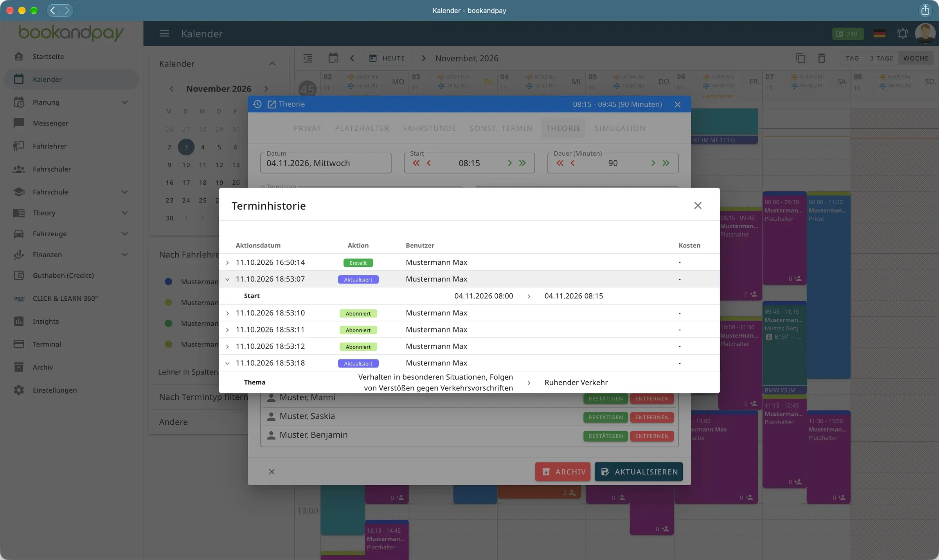Toggle the calendar sidebar list icon
Image resolution: width=939 pixels, height=560 pixels.
tap(308, 58)
